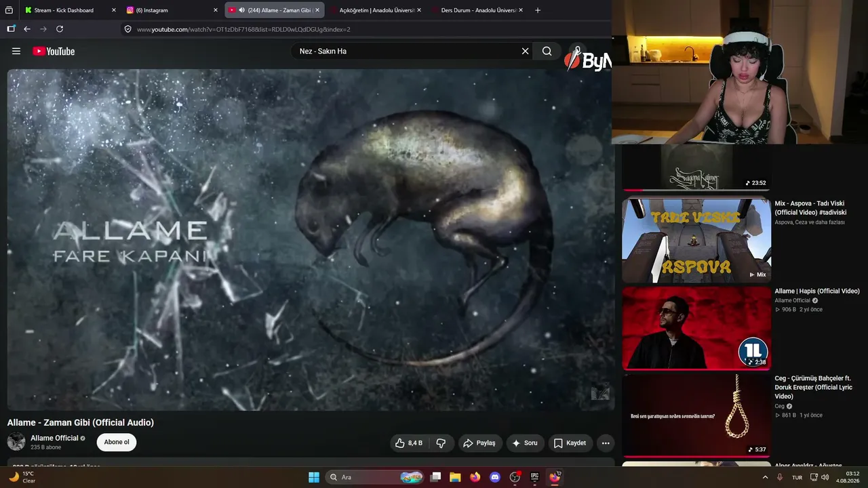Open the volume speaker tray control
This screenshot has height=488, width=868.
(825, 477)
